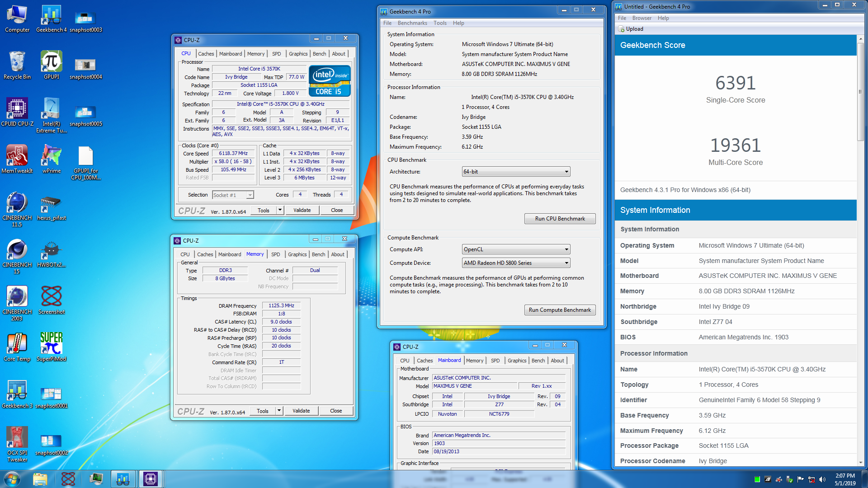Open the volume icon in system tray
This screenshot has width=868, height=488.
click(x=822, y=479)
